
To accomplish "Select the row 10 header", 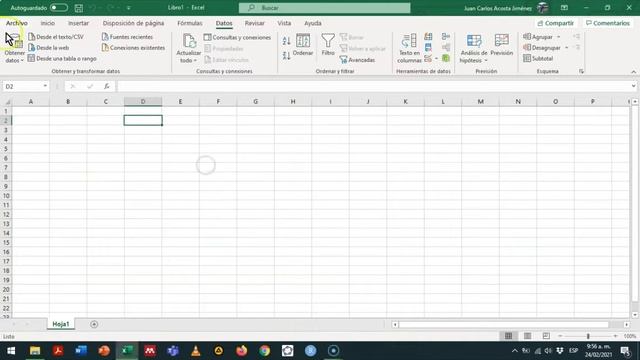I will click(6, 196).
